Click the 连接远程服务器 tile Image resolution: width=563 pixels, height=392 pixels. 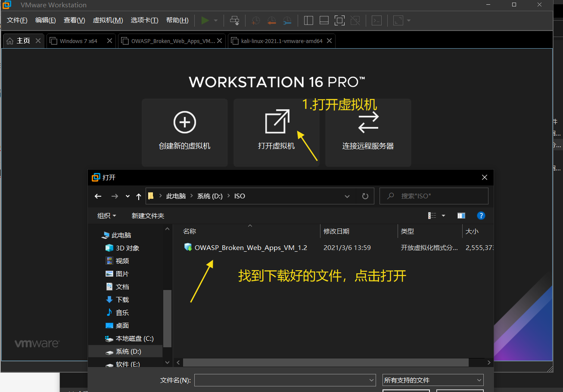(x=368, y=133)
